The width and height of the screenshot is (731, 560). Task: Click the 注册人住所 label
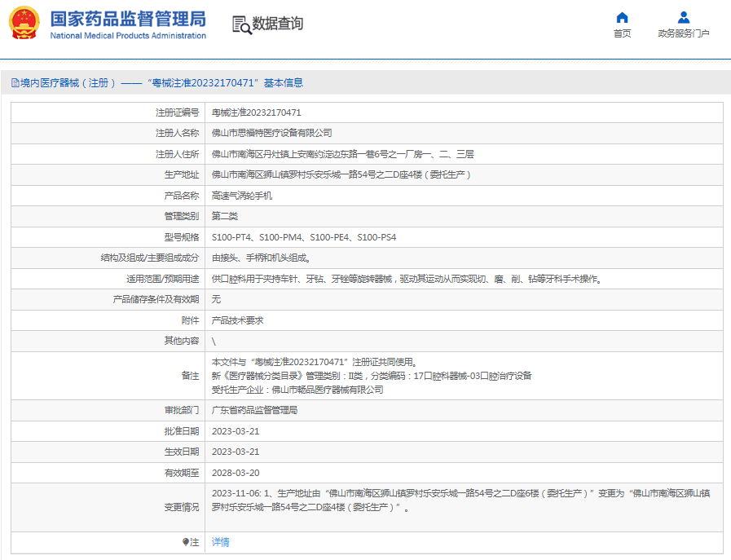coord(177,154)
